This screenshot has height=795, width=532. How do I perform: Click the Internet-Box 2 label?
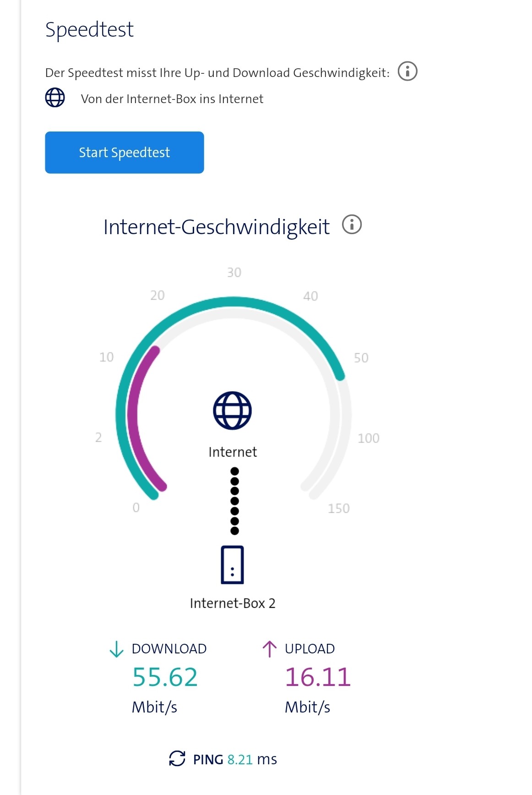point(233,603)
